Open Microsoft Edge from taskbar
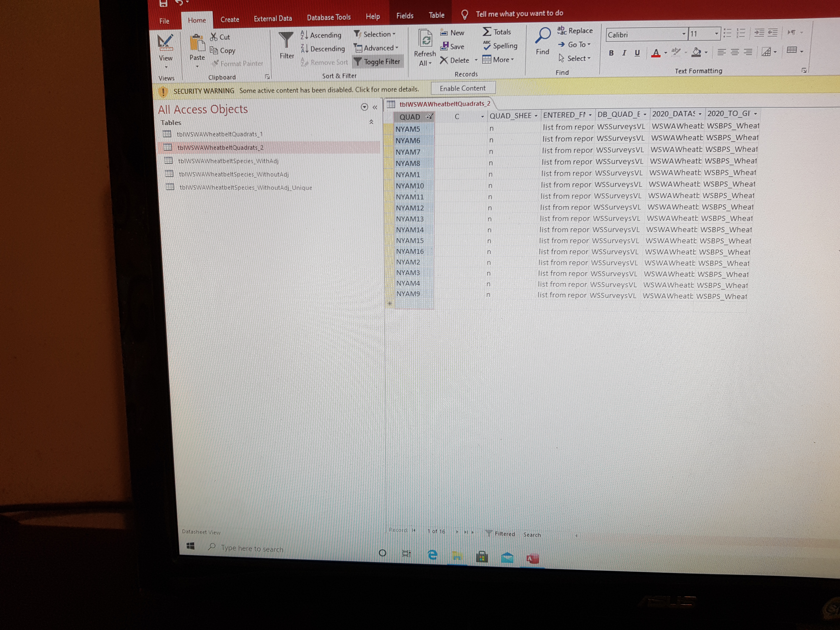Viewport: 840px width, 630px height. (x=432, y=555)
